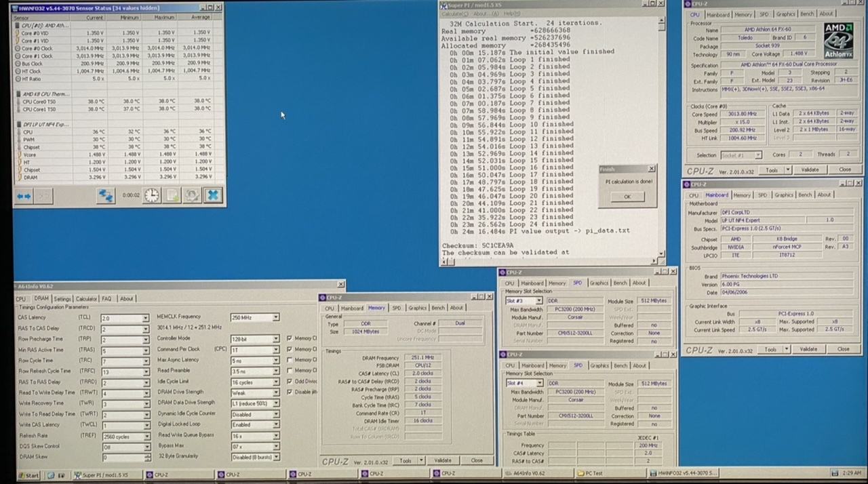The image size is (868, 484).
Task: Click OK in PI calculation done dialog
Action: click(x=627, y=197)
